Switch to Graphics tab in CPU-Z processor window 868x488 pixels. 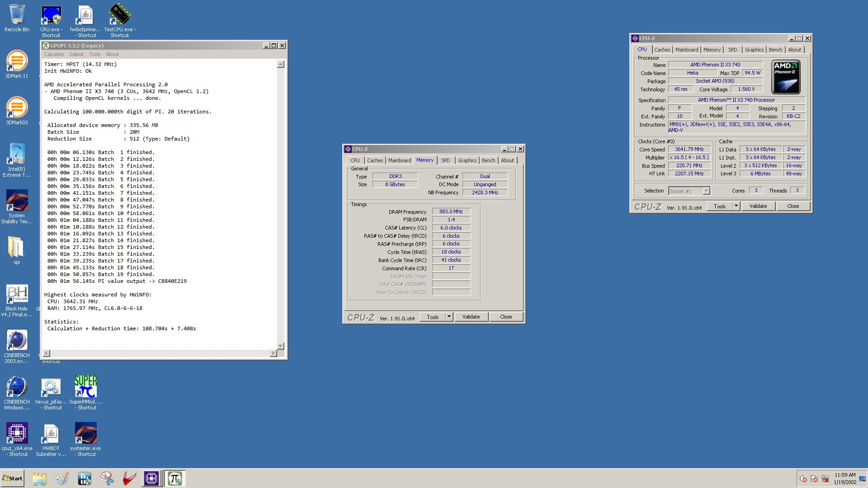pos(754,50)
